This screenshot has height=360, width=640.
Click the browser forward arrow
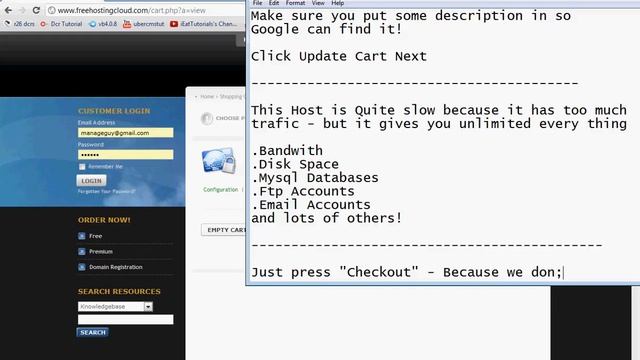pyautogui.click(x=22, y=10)
